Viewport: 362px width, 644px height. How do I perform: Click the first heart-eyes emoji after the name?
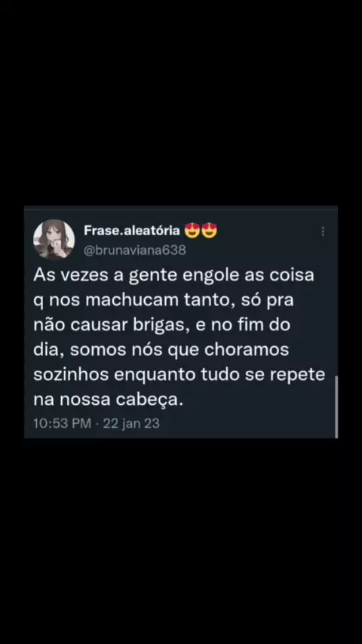pyautogui.click(x=192, y=231)
